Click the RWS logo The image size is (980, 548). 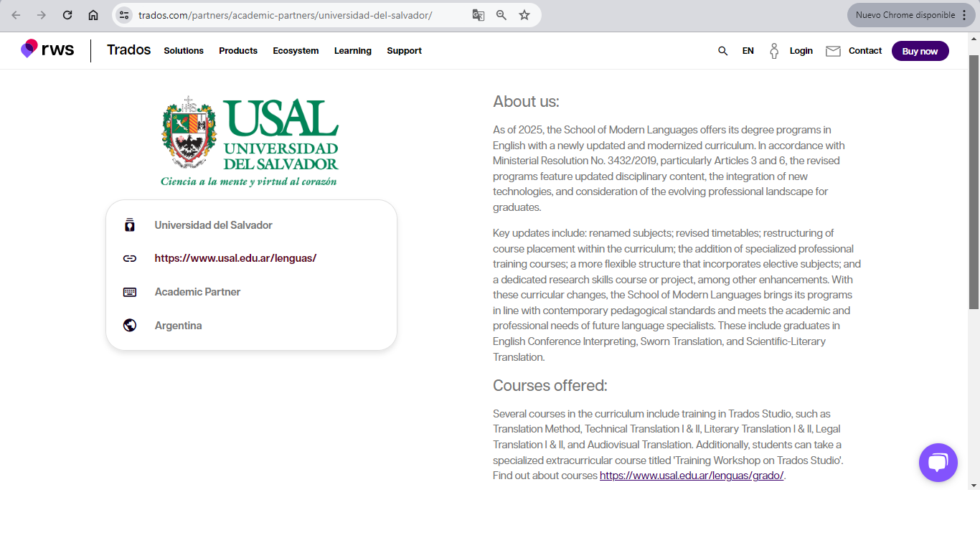[x=47, y=49]
